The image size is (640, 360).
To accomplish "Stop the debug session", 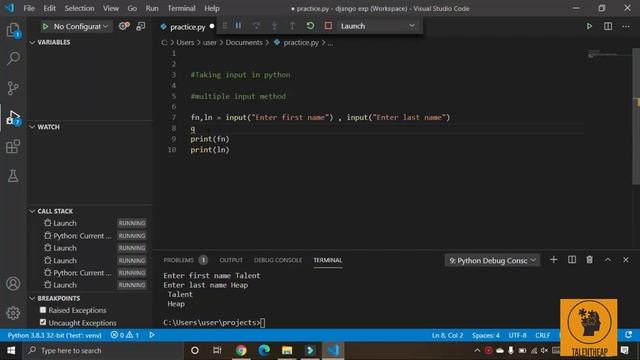I will (x=328, y=26).
